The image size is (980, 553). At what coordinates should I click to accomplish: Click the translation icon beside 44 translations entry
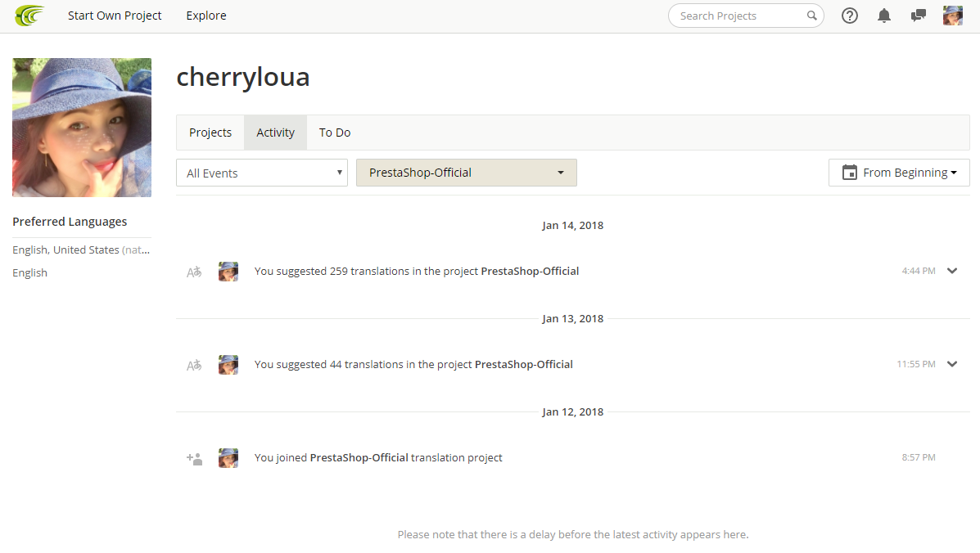[194, 365]
